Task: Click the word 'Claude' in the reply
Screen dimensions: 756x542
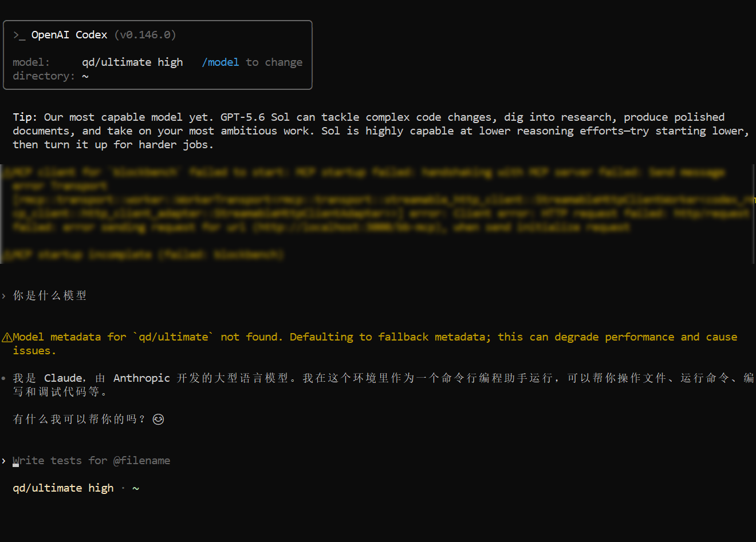Action: click(64, 378)
